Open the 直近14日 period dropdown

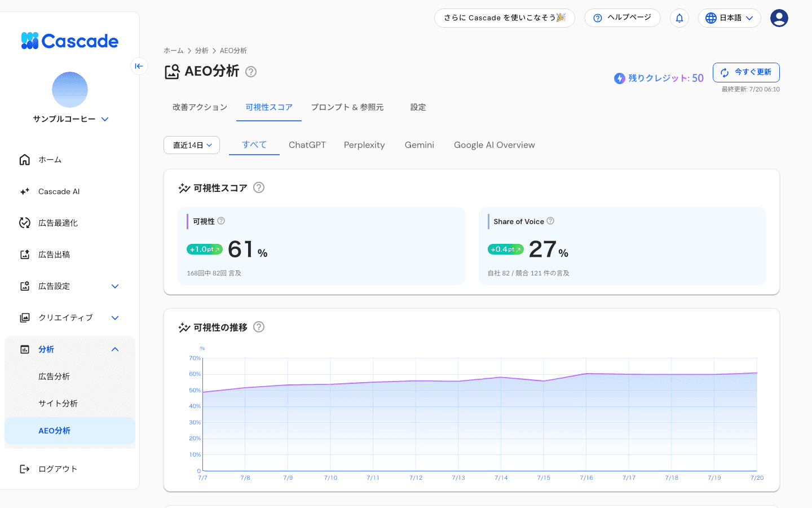click(192, 145)
